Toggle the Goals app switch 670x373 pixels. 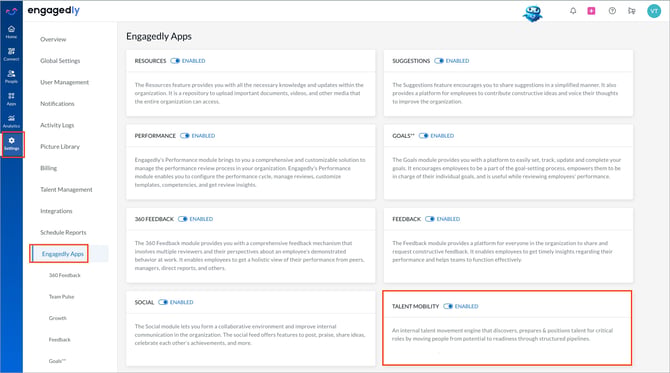(423, 135)
